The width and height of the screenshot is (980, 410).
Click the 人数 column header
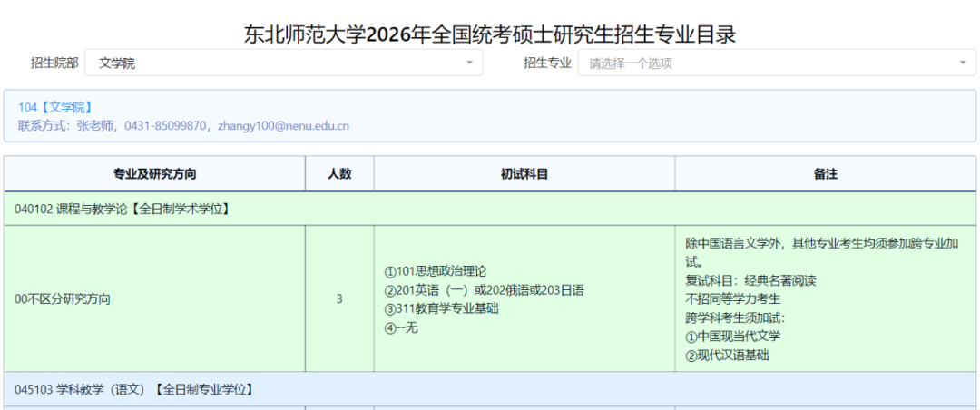coord(339,174)
